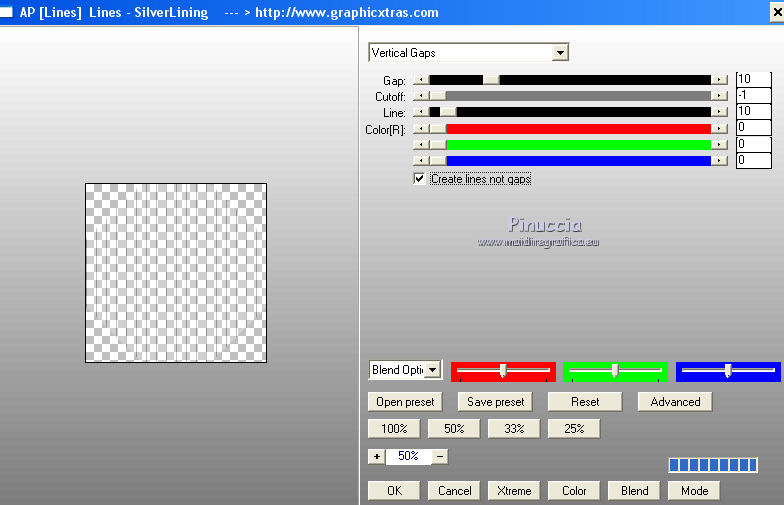This screenshot has width=784, height=505.
Task: Click the green blend slider handle
Action: pos(616,370)
